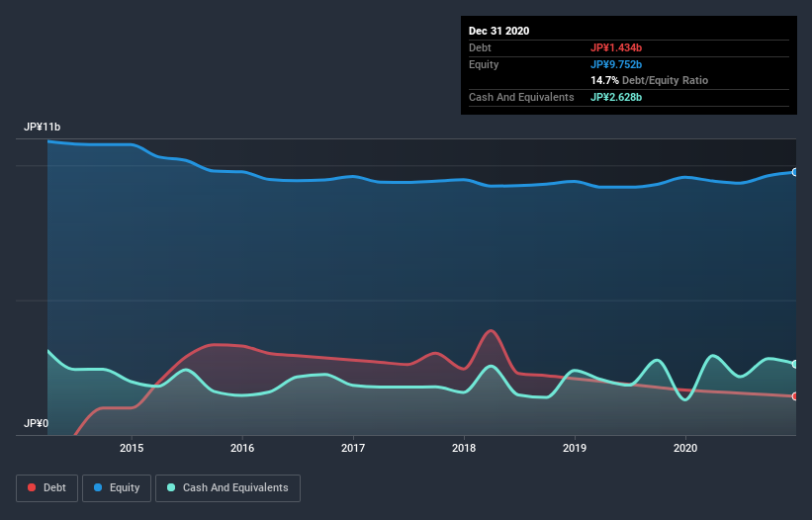Click the JP¥1.434b debt value

point(616,47)
